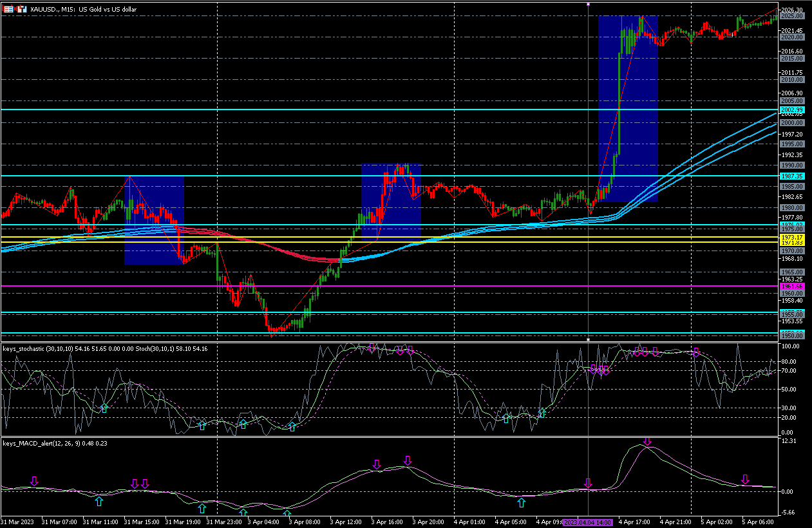Click the 1965.00 round-number price label

[x=791, y=272]
